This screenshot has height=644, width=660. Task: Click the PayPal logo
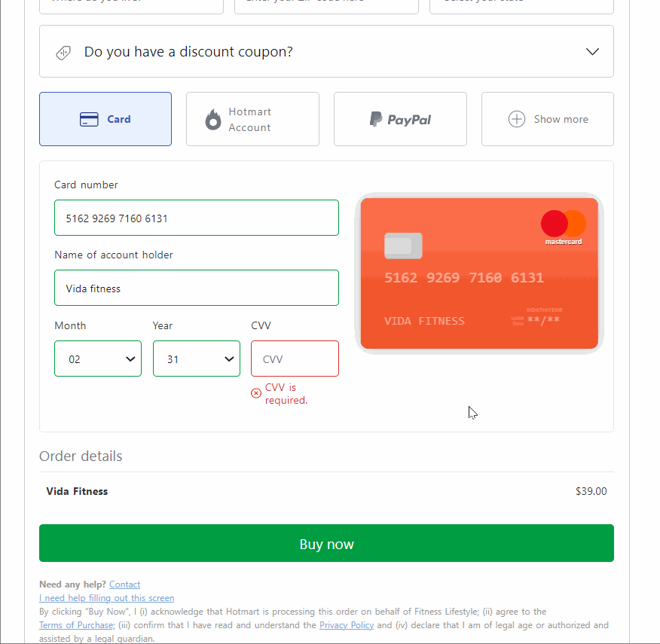400,120
